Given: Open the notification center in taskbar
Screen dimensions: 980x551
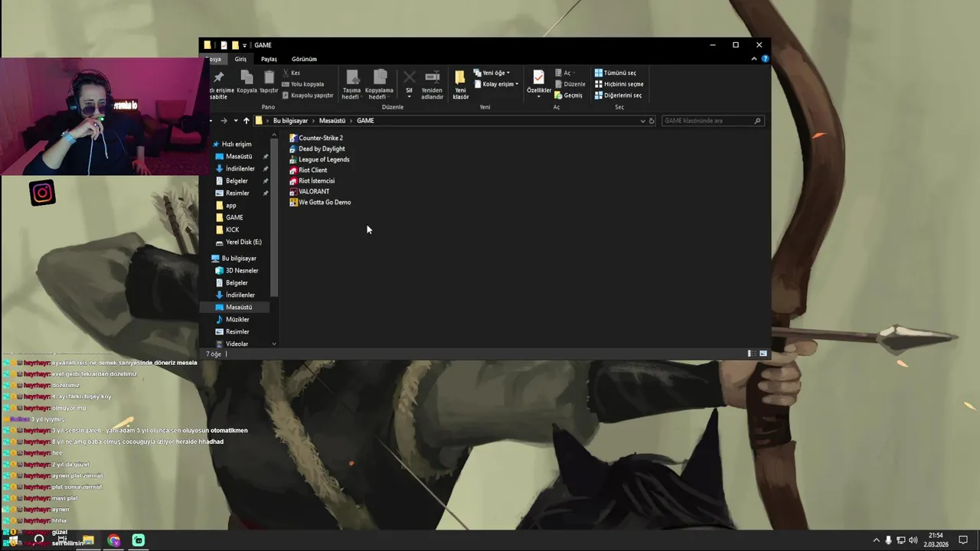Looking at the screenshot, I should [963, 540].
